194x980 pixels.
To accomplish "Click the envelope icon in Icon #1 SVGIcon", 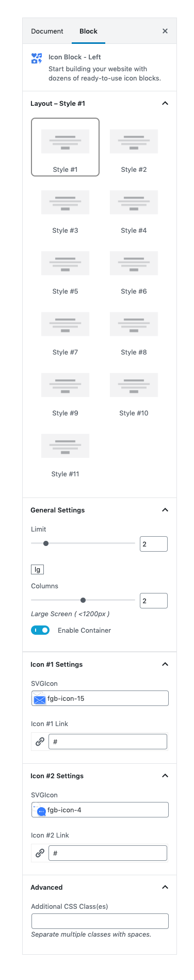I will [x=40, y=699].
